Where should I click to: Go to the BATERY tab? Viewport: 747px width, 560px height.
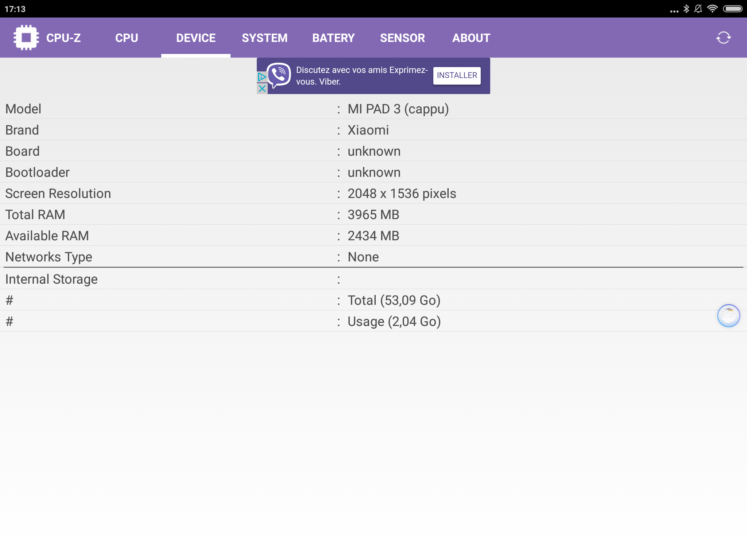(x=333, y=38)
